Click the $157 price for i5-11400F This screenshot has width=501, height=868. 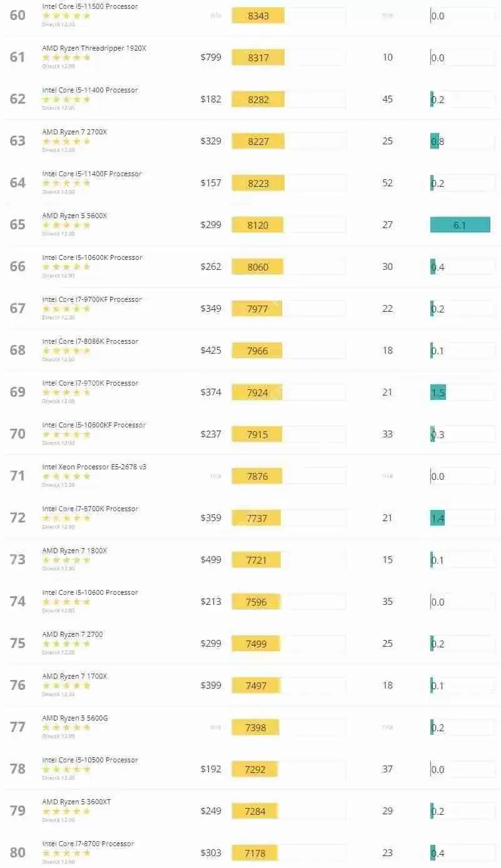tap(211, 183)
